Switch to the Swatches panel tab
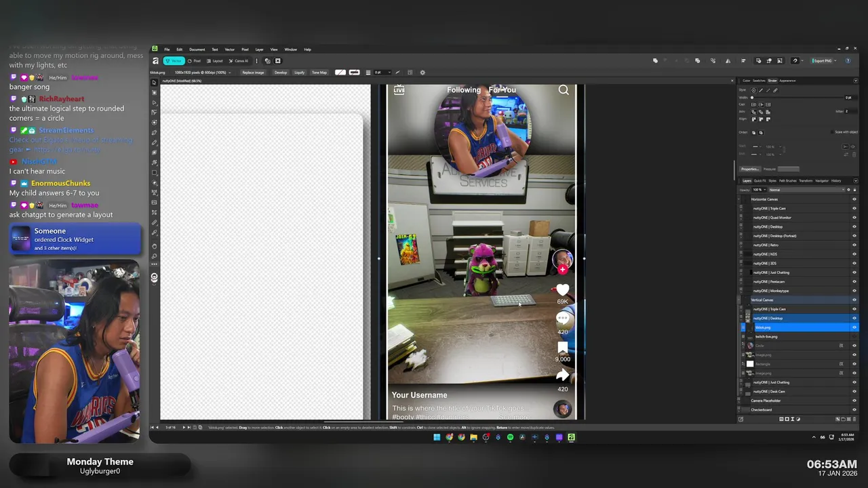 [x=759, y=81]
